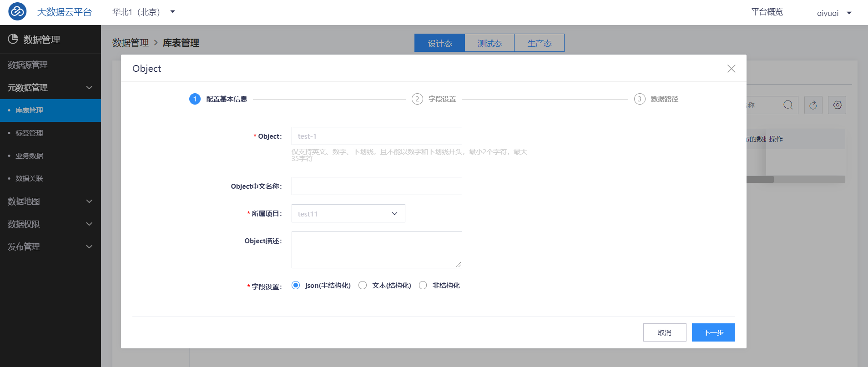Image resolution: width=868 pixels, height=367 pixels.
Task: Open 库表管理 in sidebar
Action: coord(50,110)
